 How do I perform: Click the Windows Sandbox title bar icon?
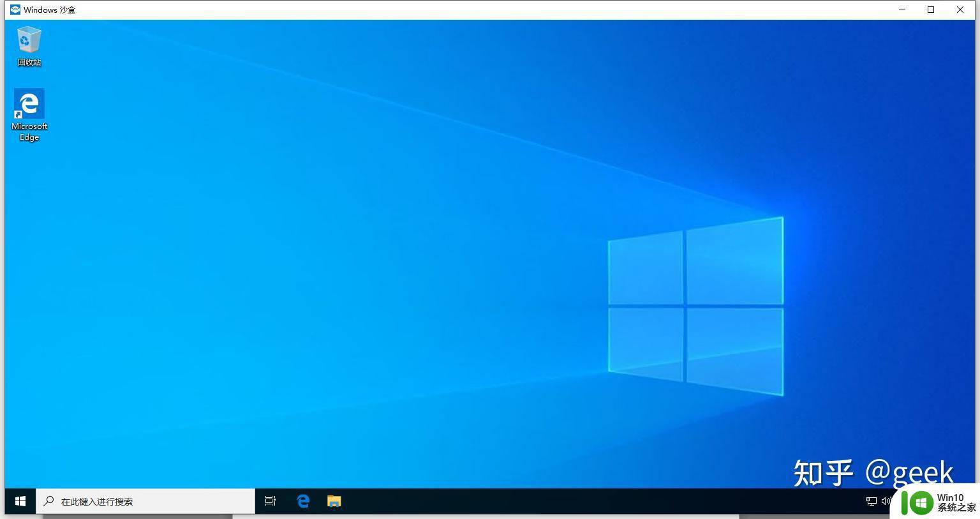(15, 10)
